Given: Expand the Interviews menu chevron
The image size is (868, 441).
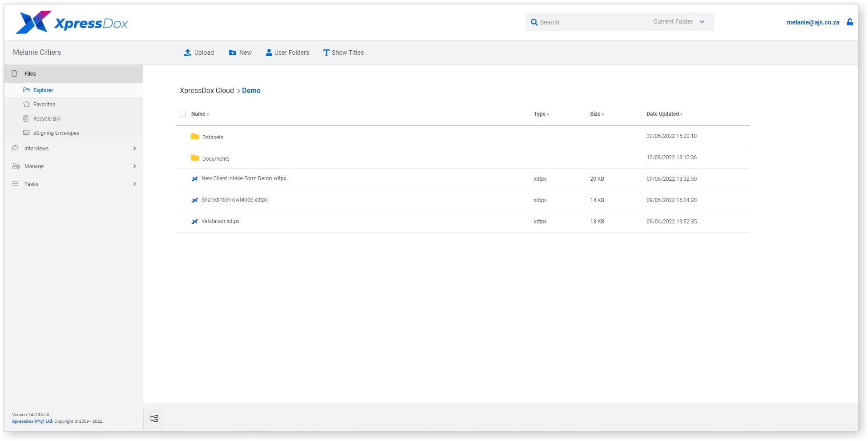Looking at the screenshot, I should [135, 148].
